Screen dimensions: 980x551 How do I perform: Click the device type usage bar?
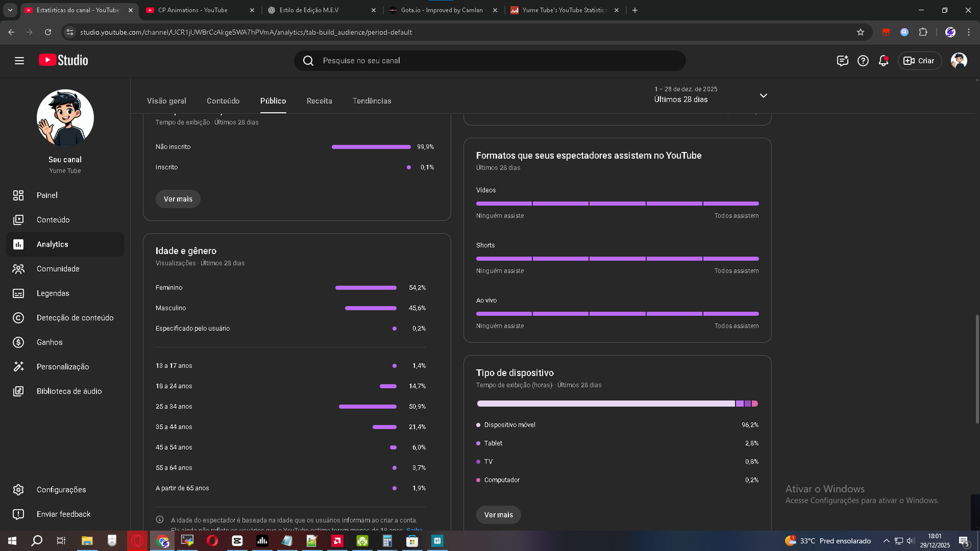coord(617,403)
